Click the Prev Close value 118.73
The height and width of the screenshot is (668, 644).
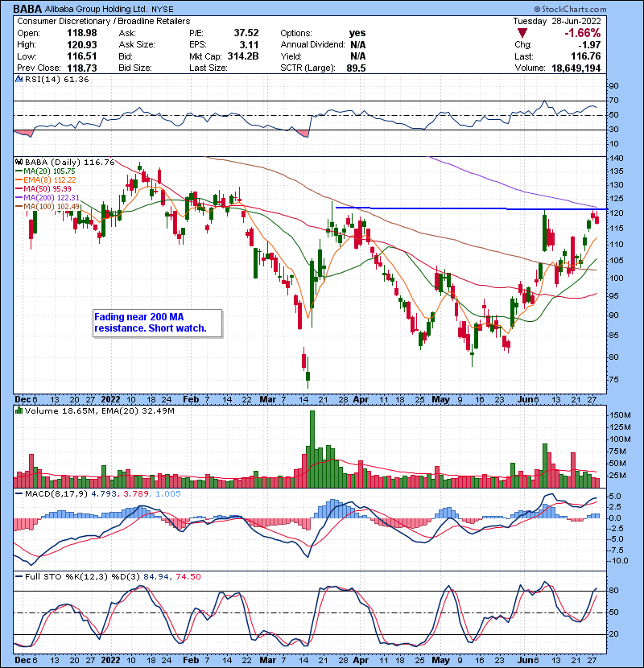(82, 68)
